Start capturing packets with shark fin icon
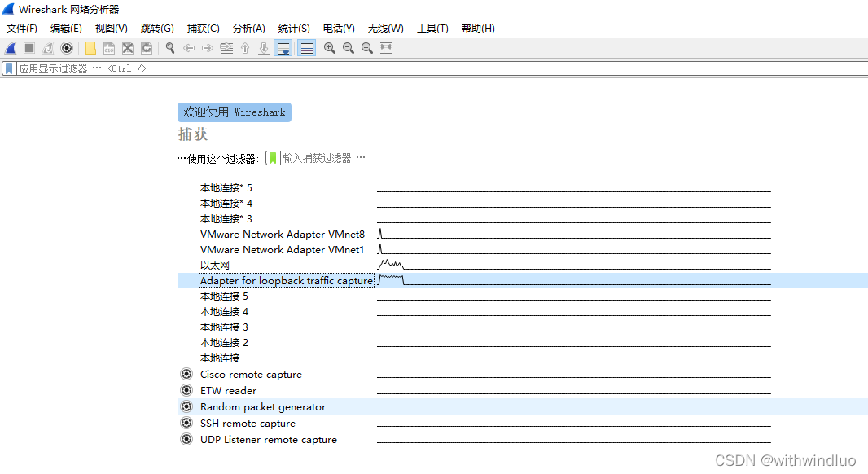This screenshot has width=868, height=474. tap(11, 48)
